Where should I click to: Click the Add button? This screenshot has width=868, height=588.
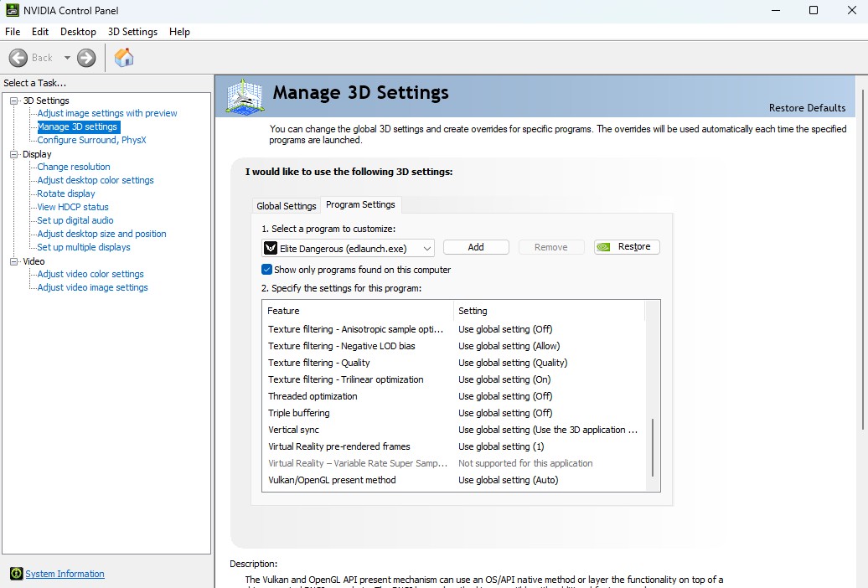pyautogui.click(x=476, y=247)
